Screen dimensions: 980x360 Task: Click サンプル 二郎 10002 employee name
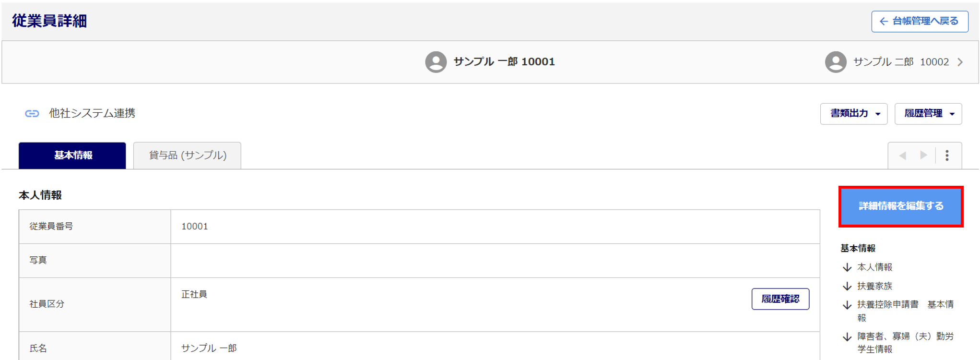[900, 62]
